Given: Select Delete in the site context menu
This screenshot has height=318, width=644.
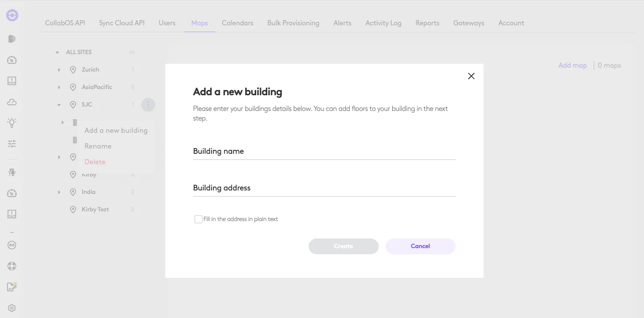Looking at the screenshot, I should click(95, 162).
